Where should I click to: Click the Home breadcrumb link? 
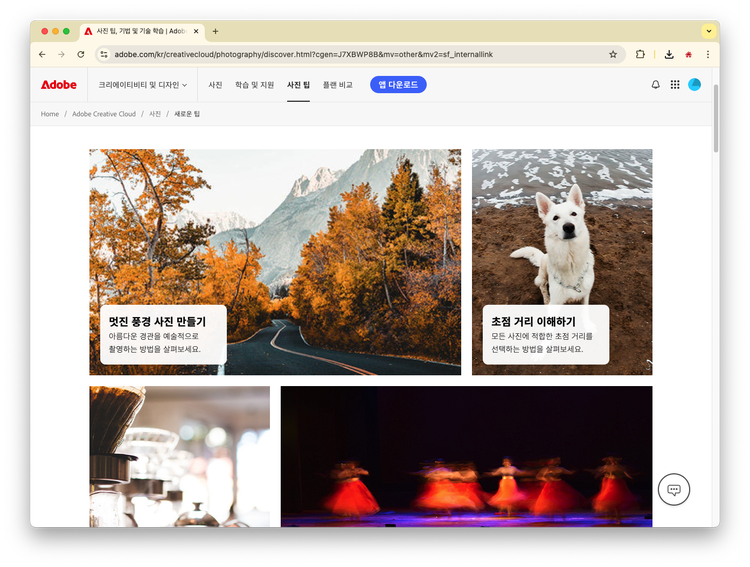tap(50, 114)
